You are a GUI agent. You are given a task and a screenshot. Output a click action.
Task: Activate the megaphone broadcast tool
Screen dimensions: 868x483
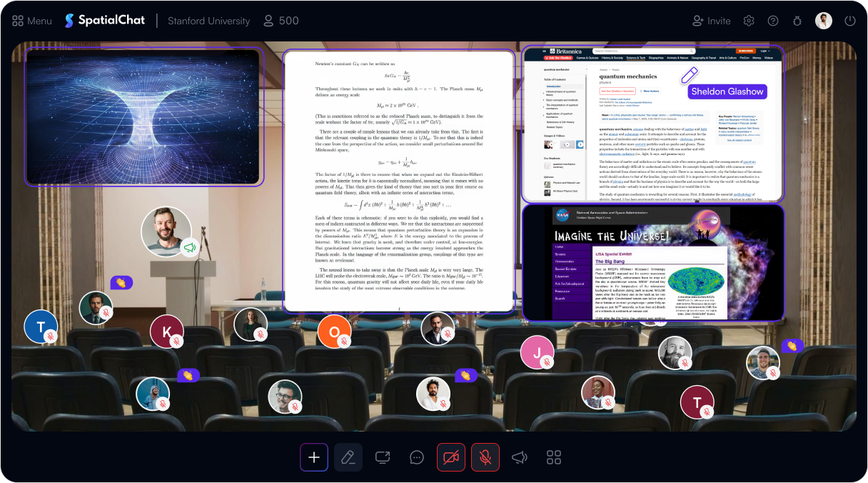point(519,457)
